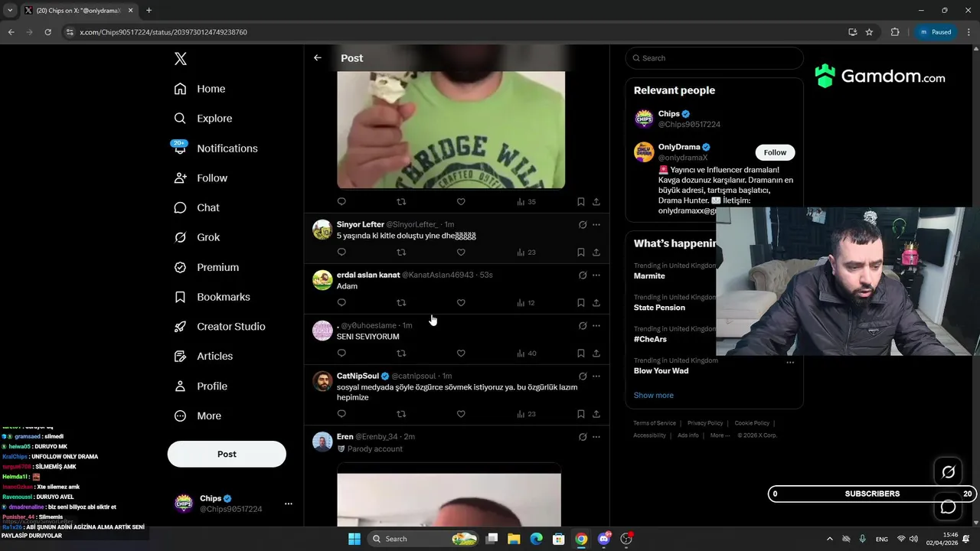Screen dimensions: 980x551
Task: Reply to Sinyor Lefter's comment
Action: pyautogui.click(x=341, y=252)
